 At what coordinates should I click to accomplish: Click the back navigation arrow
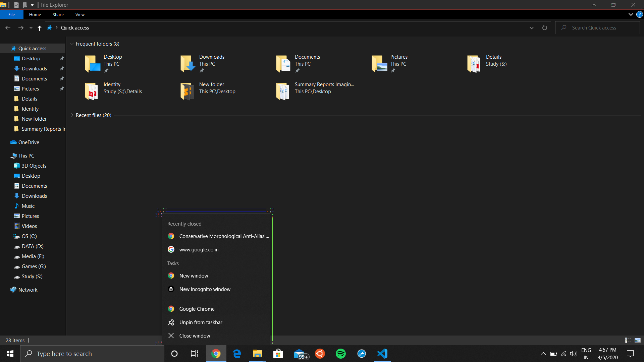click(8, 28)
